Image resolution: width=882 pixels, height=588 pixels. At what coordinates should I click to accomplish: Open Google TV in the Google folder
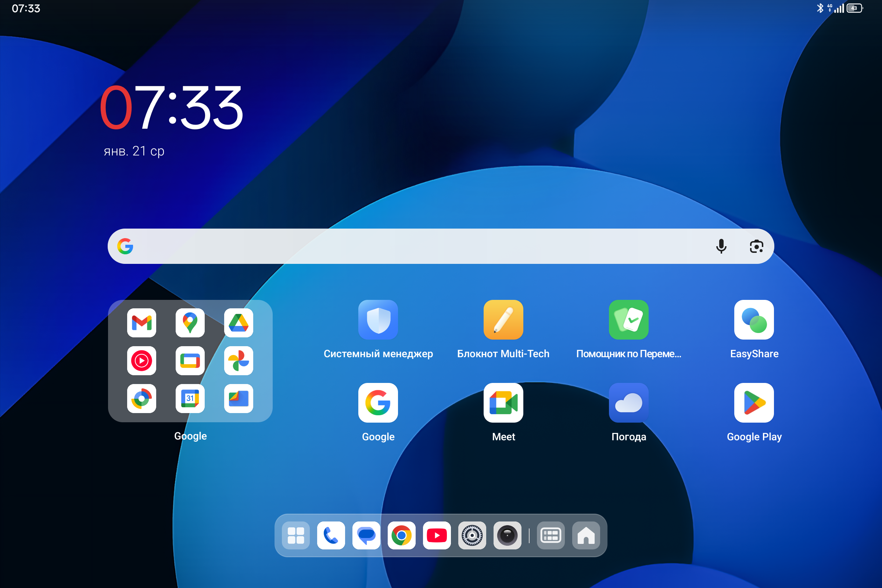pos(190,361)
